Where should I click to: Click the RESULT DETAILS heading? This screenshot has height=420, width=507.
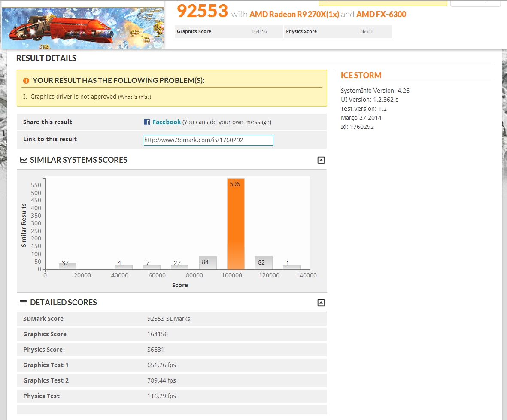[x=46, y=58]
